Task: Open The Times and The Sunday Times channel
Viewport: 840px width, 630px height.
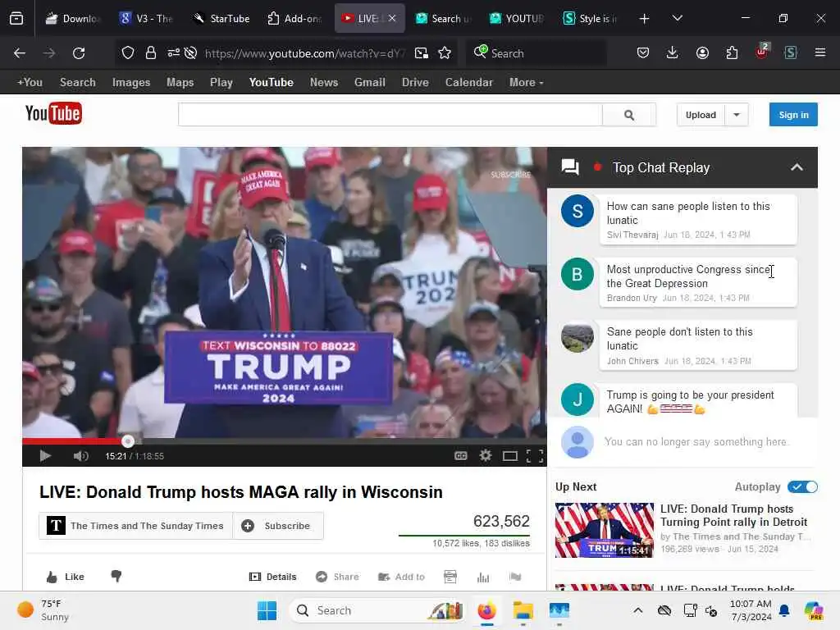Action: (135, 526)
